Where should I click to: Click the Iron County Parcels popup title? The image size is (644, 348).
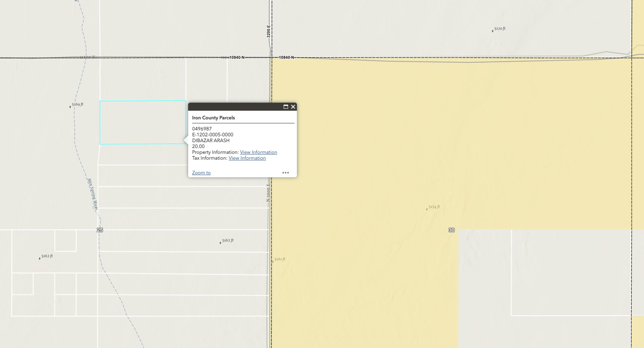(x=213, y=118)
